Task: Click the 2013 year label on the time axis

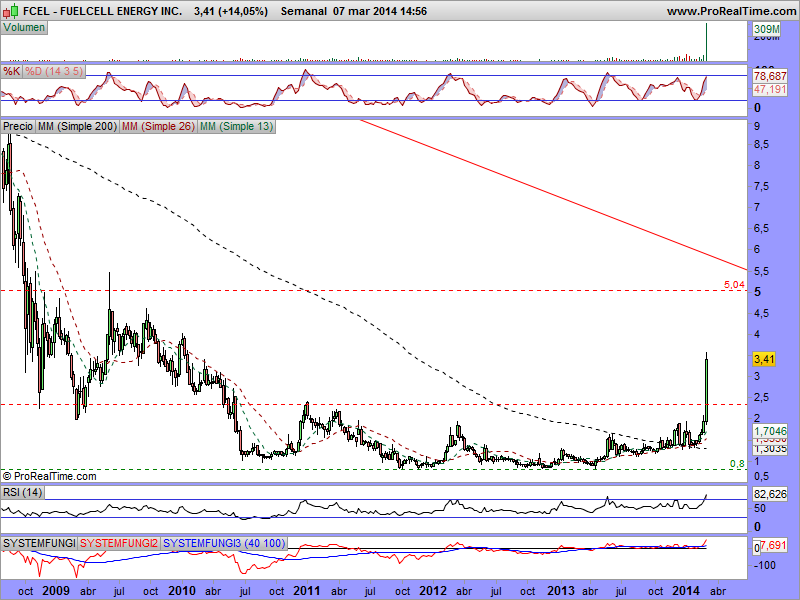Action: click(x=561, y=591)
